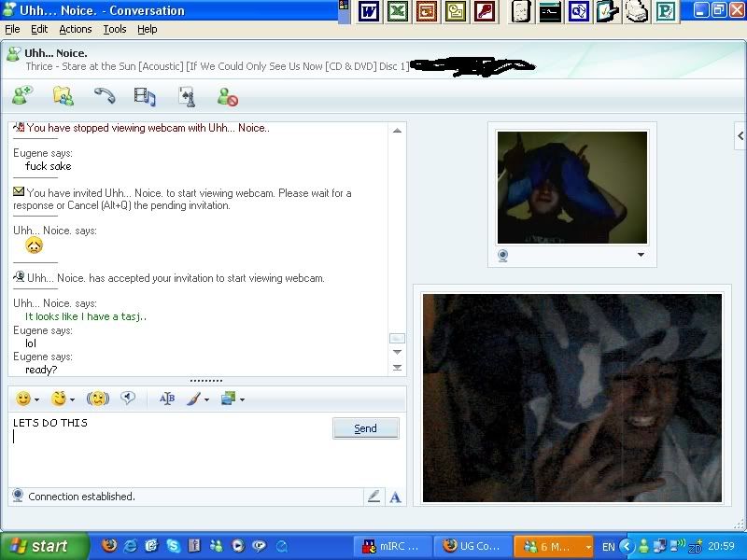
Task: Start a voice call
Action: point(105,96)
